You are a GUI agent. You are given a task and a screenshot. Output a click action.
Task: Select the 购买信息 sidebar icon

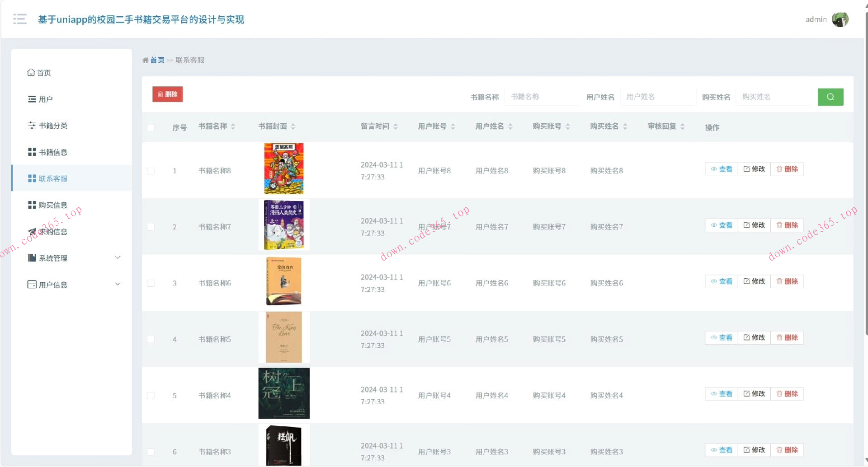click(31, 205)
